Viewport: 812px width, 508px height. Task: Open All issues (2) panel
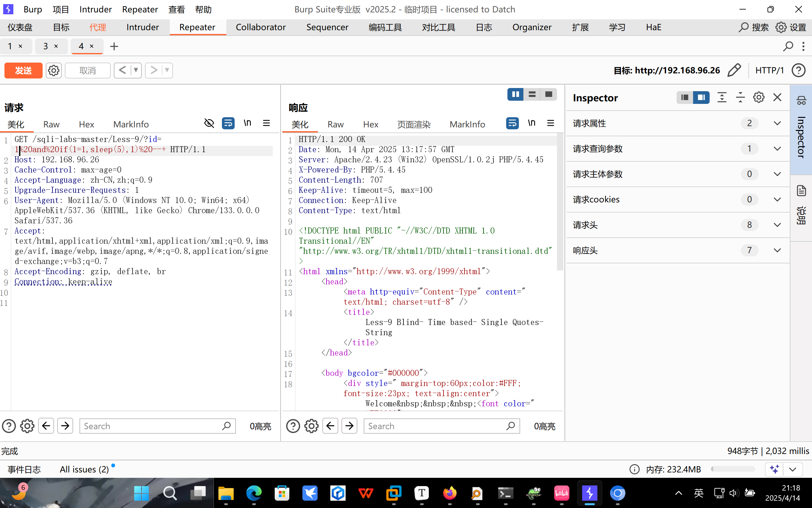point(84,469)
